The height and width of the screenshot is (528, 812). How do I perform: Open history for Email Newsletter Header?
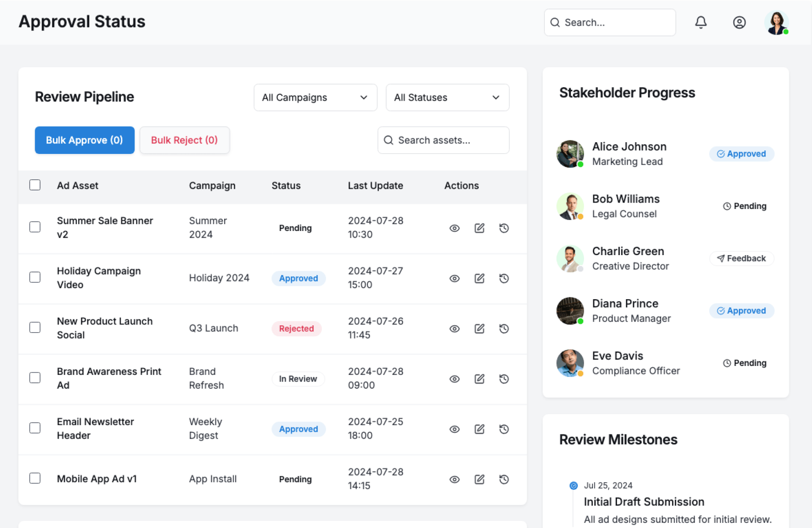[504, 429]
